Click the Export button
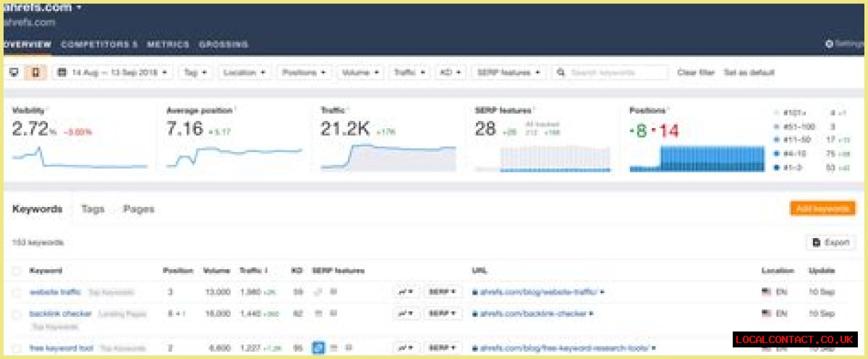 (831, 242)
